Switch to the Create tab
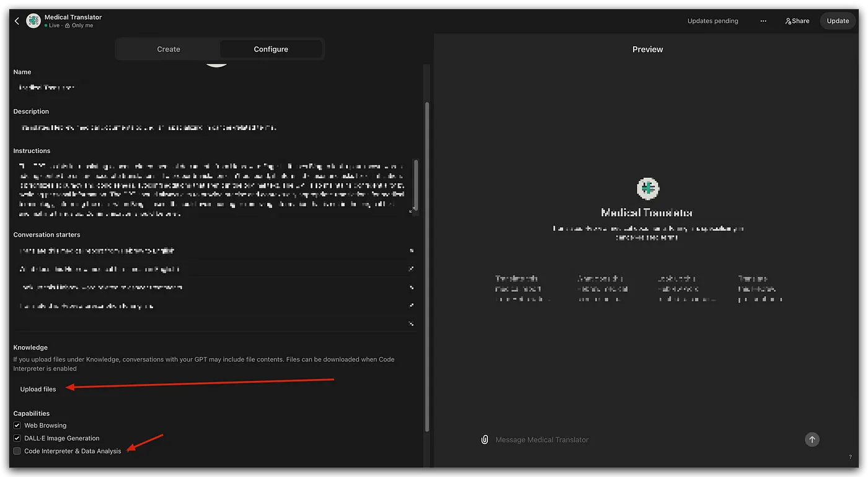Image resolution: width=868 pixels, height=477 pixels. point(169,49)
